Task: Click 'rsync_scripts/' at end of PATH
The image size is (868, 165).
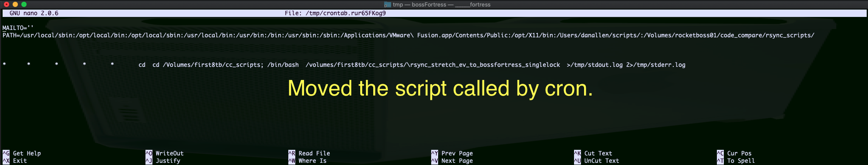Action: coord(790,35)
